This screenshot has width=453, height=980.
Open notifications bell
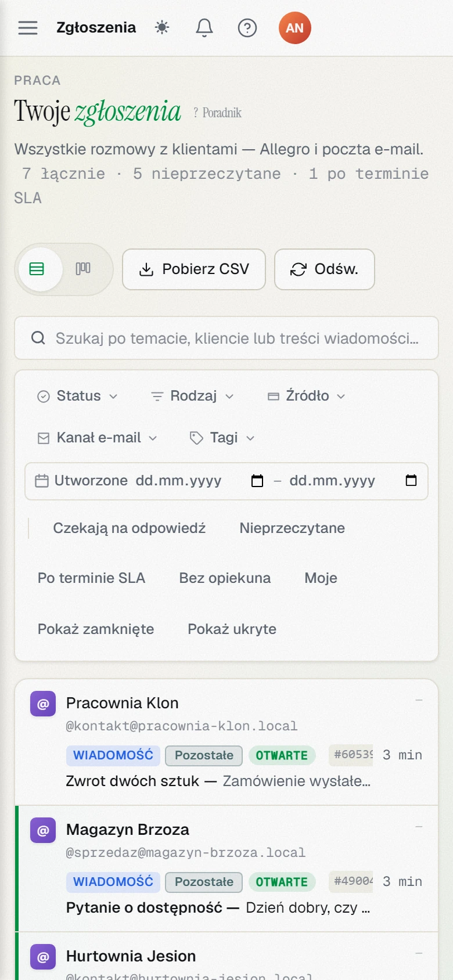pyautogui.click(x=204, y=27)
